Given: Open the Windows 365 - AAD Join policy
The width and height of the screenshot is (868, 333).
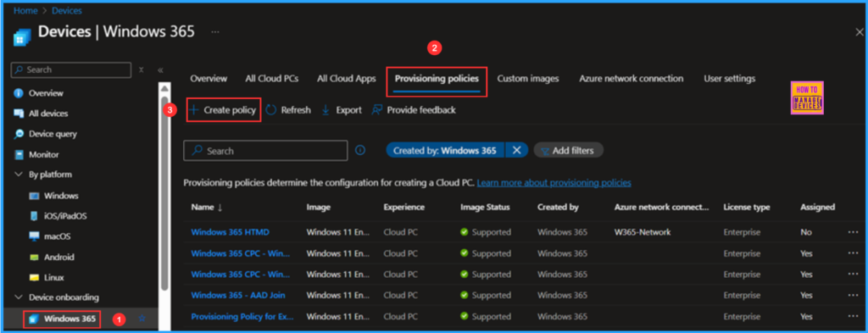Looking at the screenshot, I should pyautogui.click(x=238, y=296).
